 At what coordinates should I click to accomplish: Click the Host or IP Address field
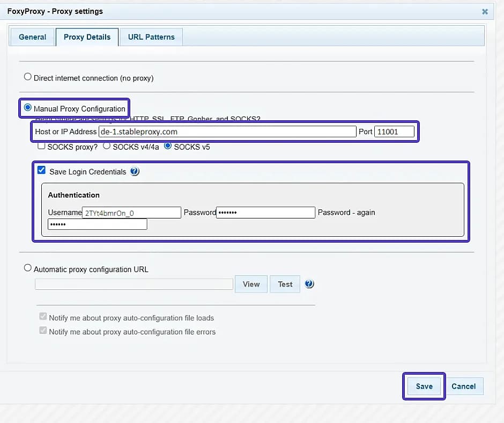pos(225,131)
